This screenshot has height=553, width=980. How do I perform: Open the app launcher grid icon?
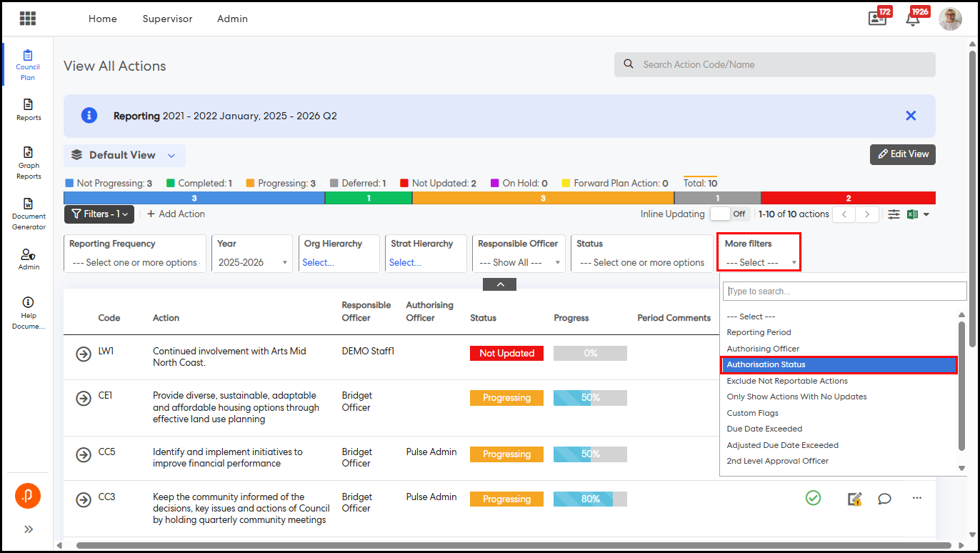pos(28,19)
